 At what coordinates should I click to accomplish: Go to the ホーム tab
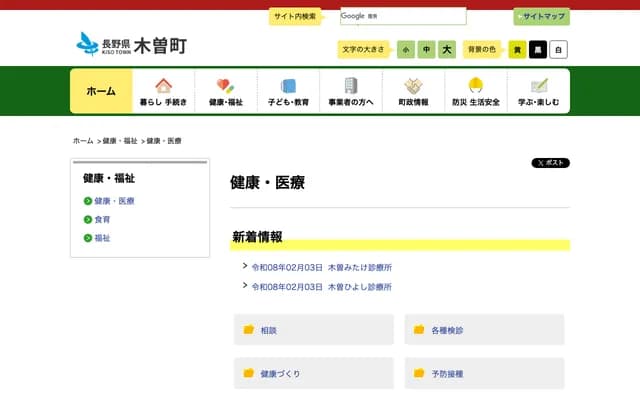101,91
